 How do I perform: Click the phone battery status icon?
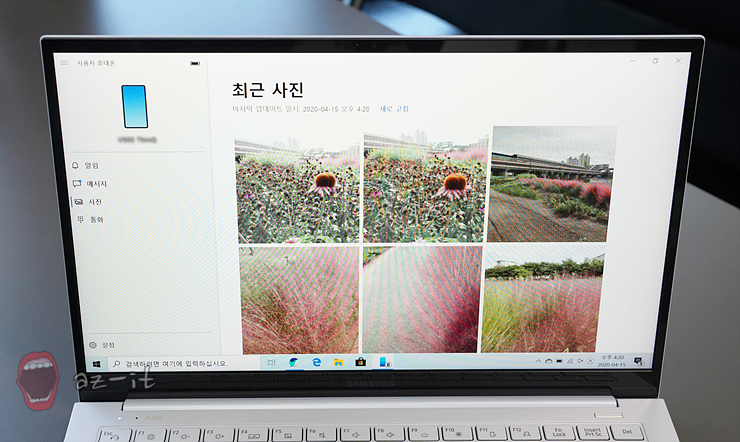pyautogui.click(x=195, y=63)
